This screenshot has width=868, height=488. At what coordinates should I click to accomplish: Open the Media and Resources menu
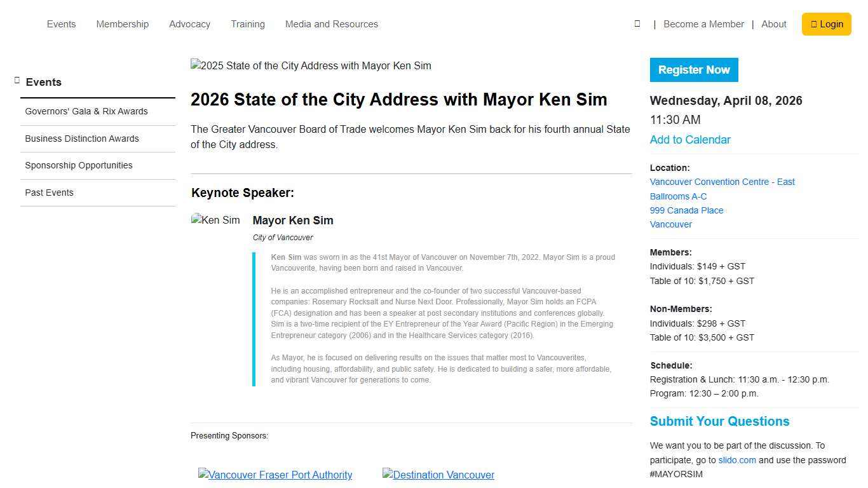331,24
